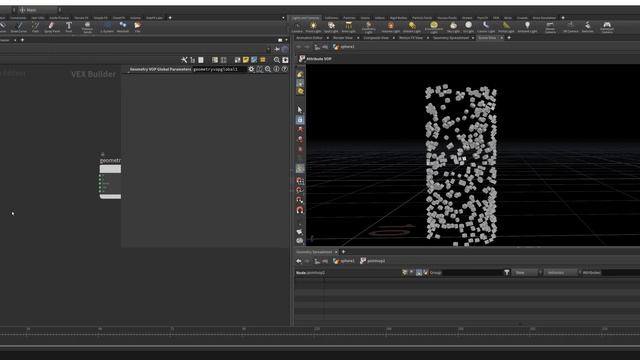Toggle the pin button on network pane
The width and height of the screenshot is (640, 360).
pyautogui.click(x=277, y=49)
